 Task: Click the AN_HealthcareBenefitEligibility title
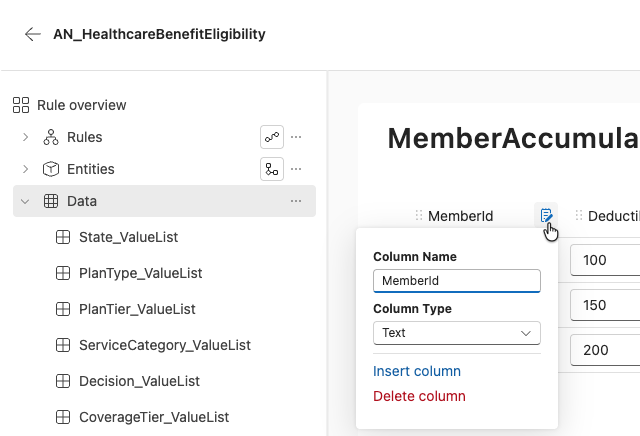point(159,34)
